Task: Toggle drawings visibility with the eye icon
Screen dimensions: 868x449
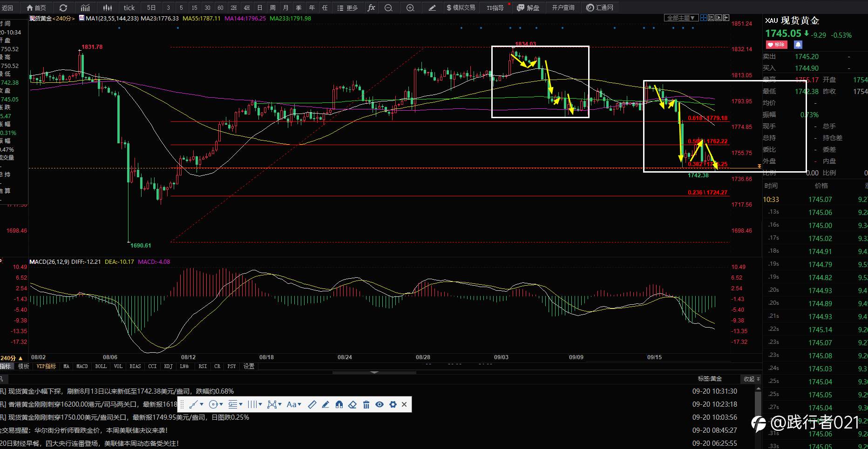Action: point(380,404)
